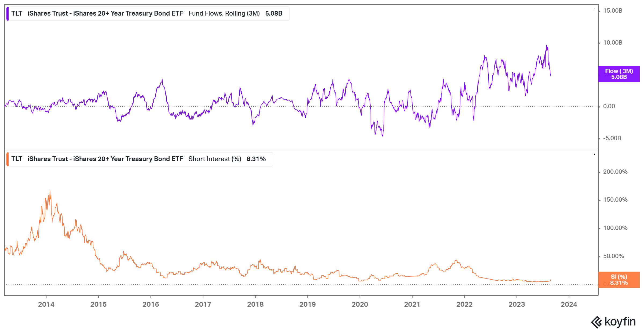This screenshot has width=644, height=333.
Task: Click 'Short Interest (%)' legend label
Action: pyautogui.click(x=215, y=159)
